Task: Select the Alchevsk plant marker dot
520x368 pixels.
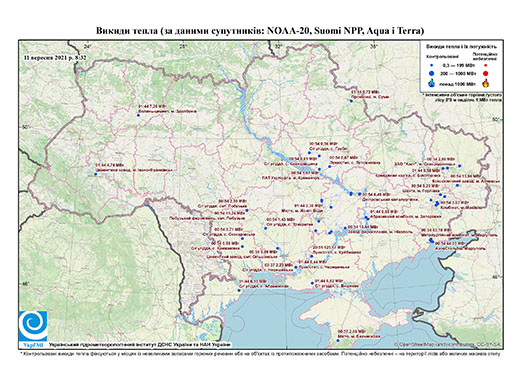Action: click(458, 185)
